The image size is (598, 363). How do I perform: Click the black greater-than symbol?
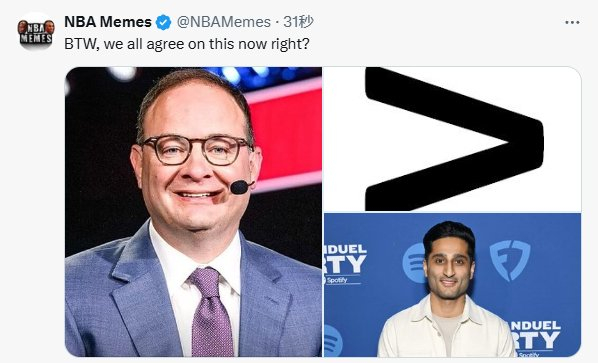click(x=454, y=139)
